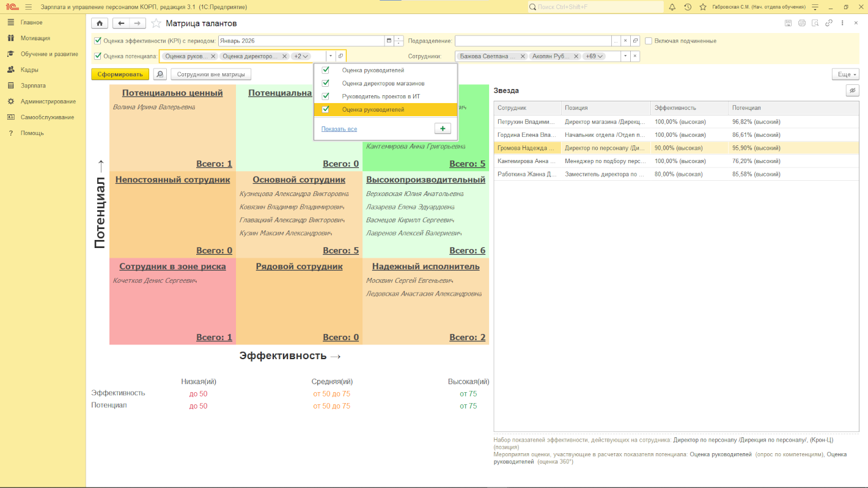Click the get link chain icon

point(829,23)
